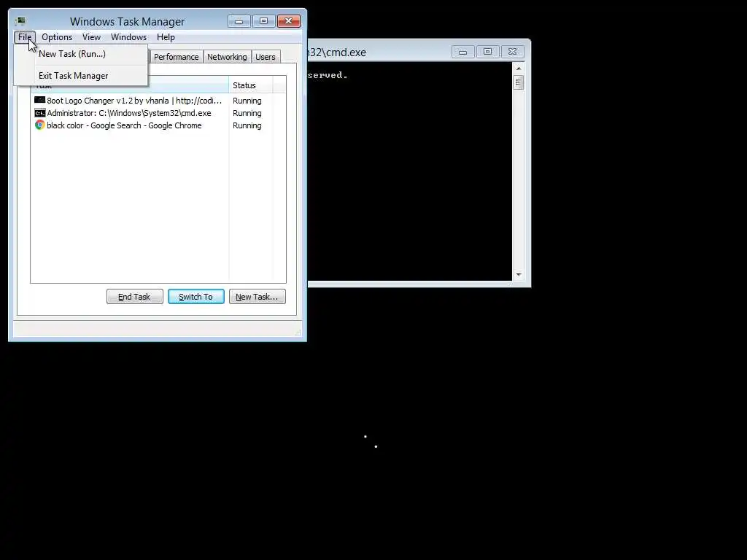
Task: Click Running status of Boot Logo Changer
Action: click(x=247, y=101)
